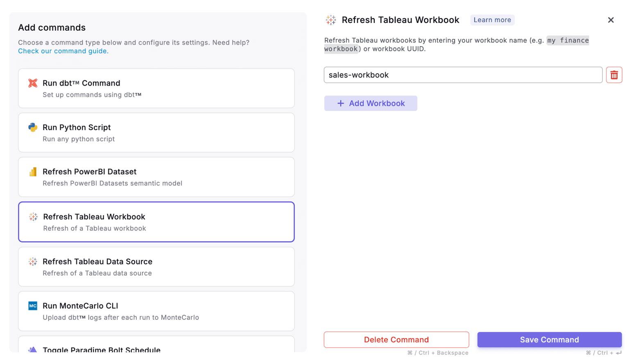This screenshot has height=364, width=629.
Task: Click the Delete Command button
Action: click(396, 339)
